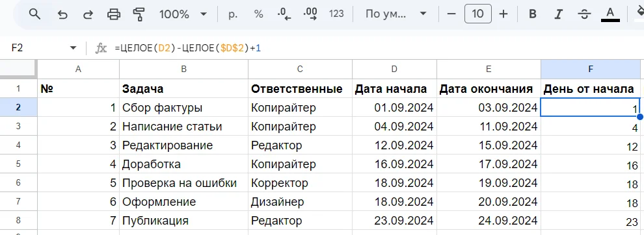Click the start date 23.09.2024
The image size is (644, 235).
tap(394, 221)
